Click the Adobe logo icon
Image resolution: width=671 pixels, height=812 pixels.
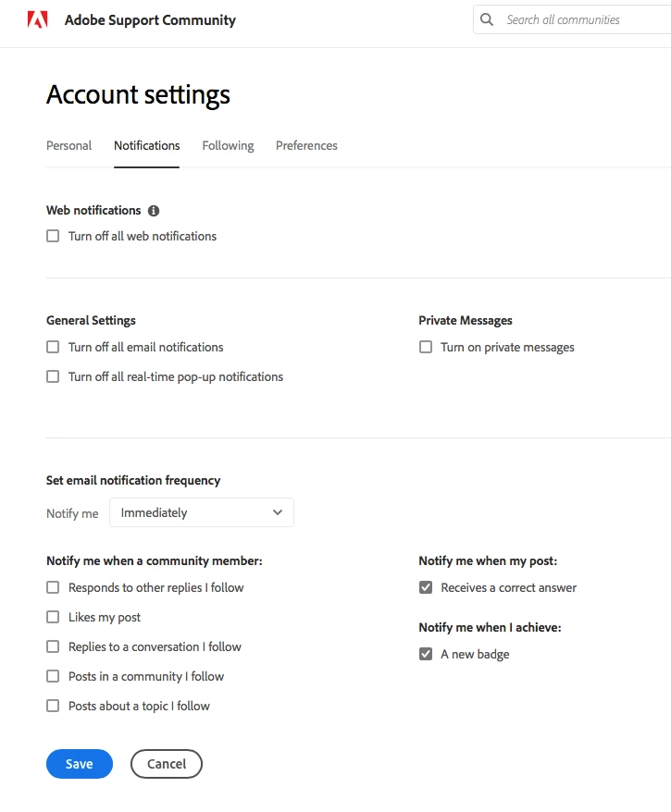(x=37, y=19)
